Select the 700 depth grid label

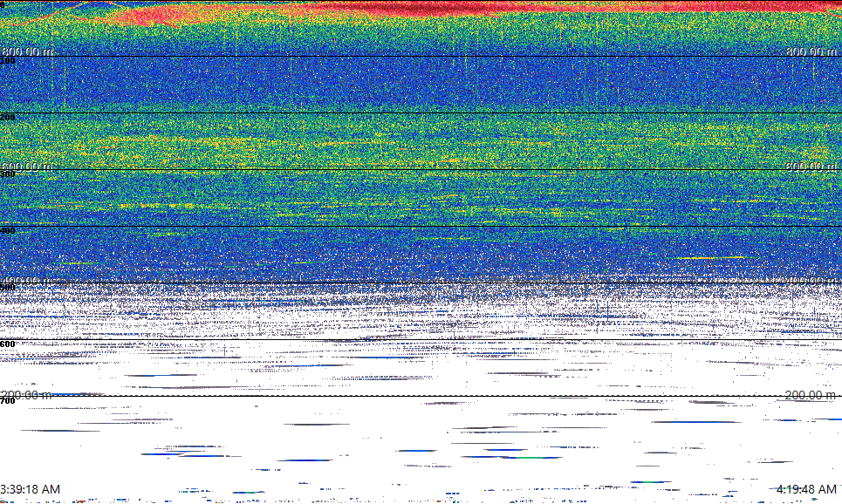[x=8, y=401]
